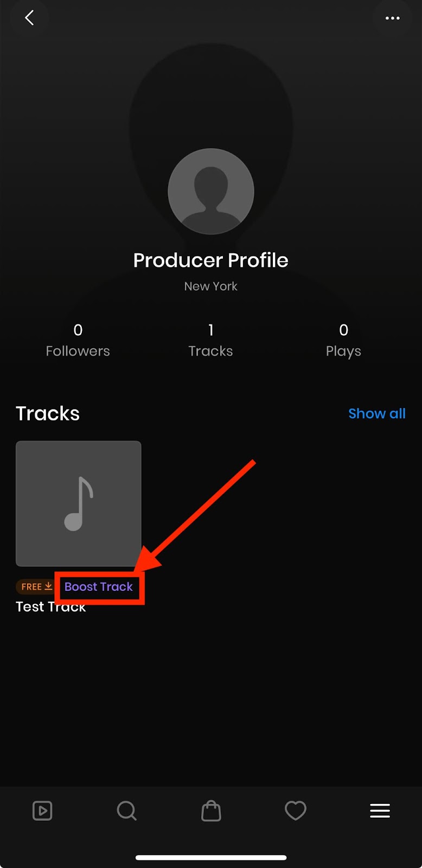Open the search tab icon
Viewport: 422px width, 868px height.
[126, 811]
